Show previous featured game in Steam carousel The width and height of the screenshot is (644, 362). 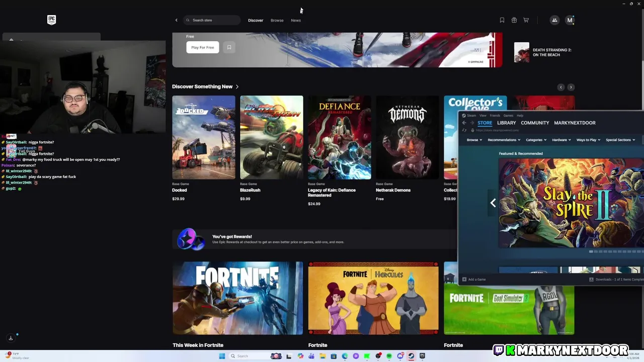click(x=493, y=203)
